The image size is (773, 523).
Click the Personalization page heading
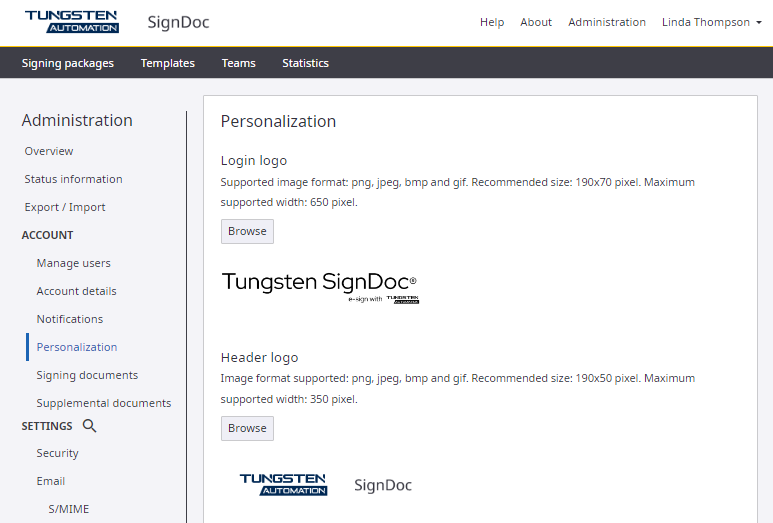(278, 121)
